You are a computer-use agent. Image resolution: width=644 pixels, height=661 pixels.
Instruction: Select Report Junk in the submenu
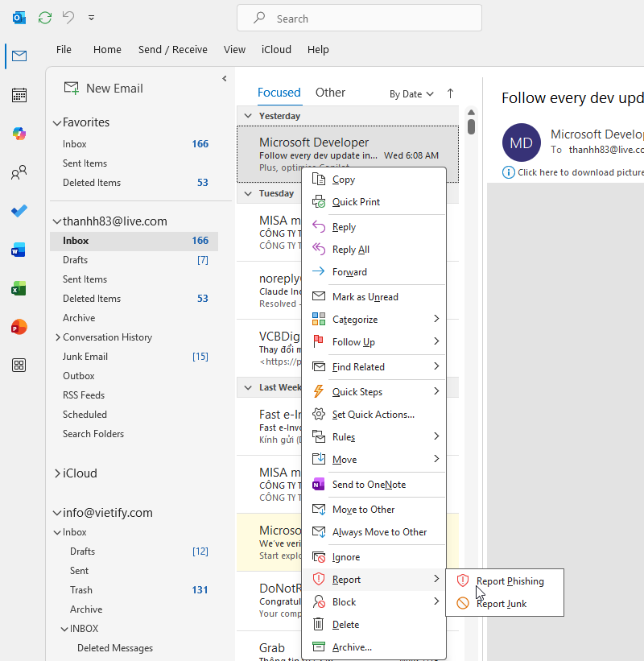click(x=505, y=604)
